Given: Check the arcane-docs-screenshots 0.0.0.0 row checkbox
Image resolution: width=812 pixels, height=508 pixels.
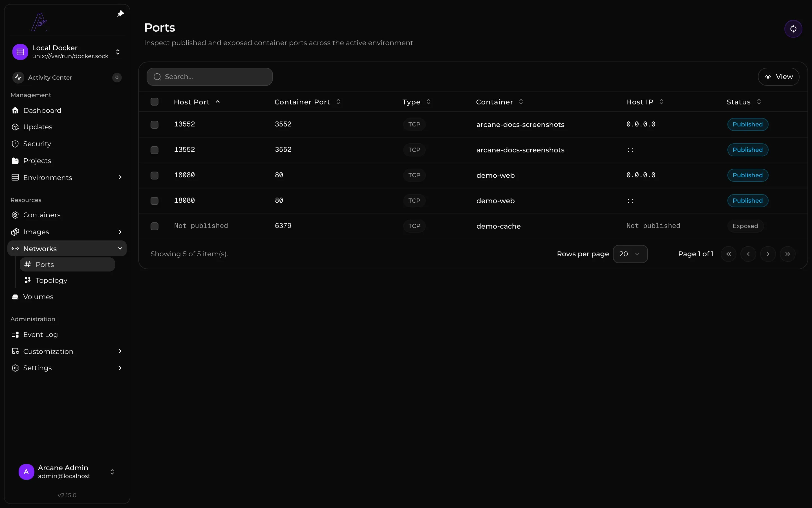Looking at the screenshot, I should pyautogui.click(x=154, y=125).
